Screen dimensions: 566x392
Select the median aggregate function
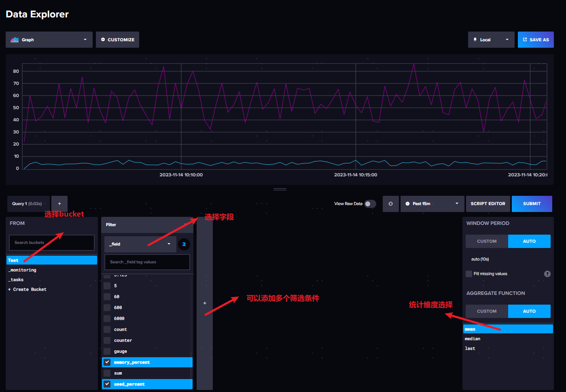[472, 339]
